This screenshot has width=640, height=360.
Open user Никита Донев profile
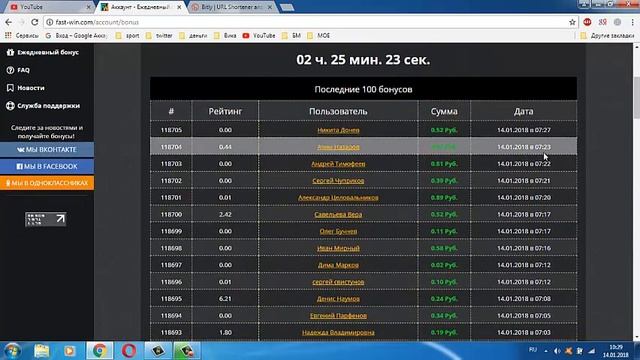pos(338,130)
